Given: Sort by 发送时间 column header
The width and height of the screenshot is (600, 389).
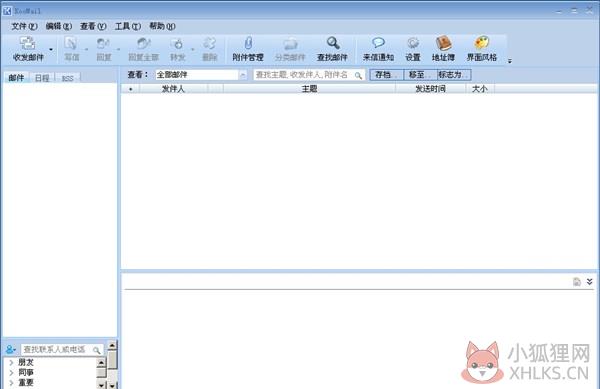Looking at the screenshot, I should pyautogui.click(x=430, y=89).
